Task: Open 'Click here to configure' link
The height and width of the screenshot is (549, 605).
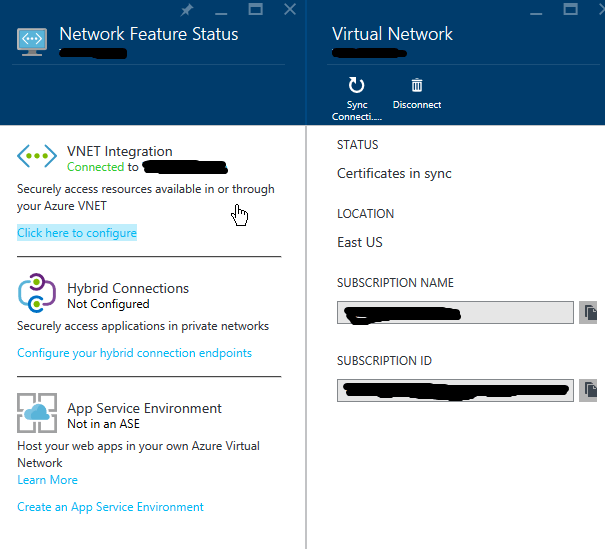Action: coord(77,233)
